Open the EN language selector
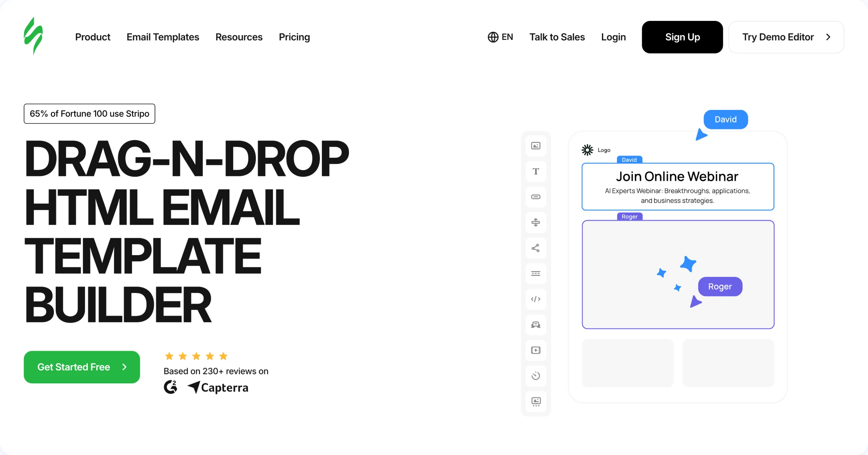This screenshot has width=868, height=455. pyautogui.click(x=500, y=37)
